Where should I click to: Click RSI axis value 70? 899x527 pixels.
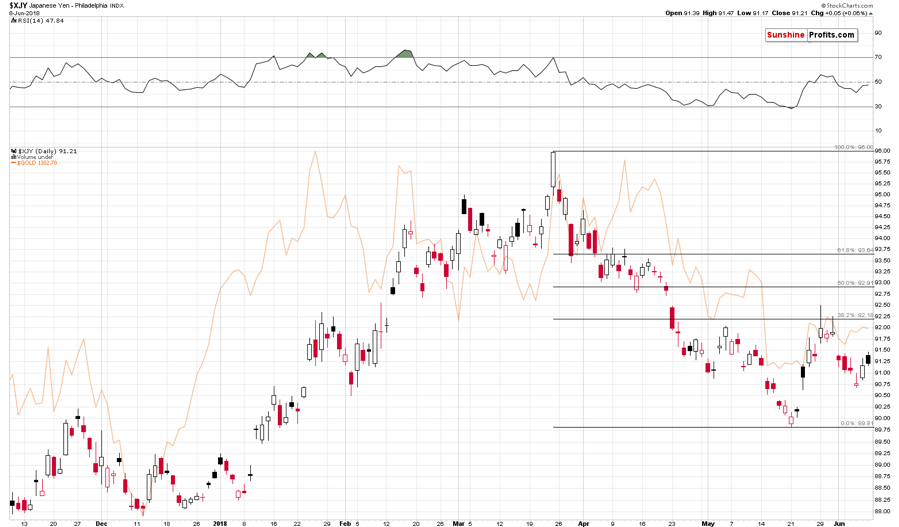[878, 57]
